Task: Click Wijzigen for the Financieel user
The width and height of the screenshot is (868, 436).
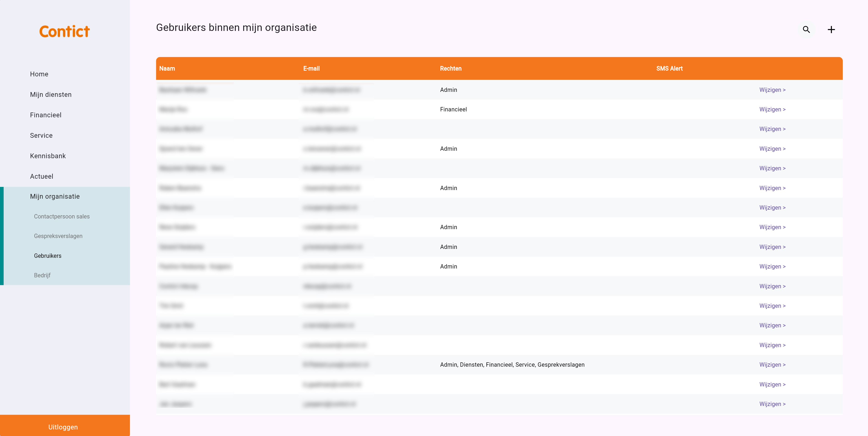Action: [772, 110]
